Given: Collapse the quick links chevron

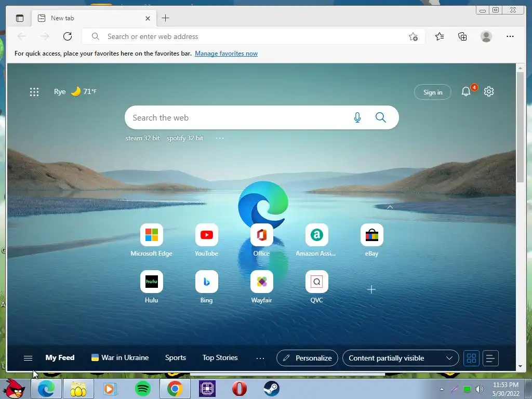Looking at the screenshot, I should [x=390, y=207].
